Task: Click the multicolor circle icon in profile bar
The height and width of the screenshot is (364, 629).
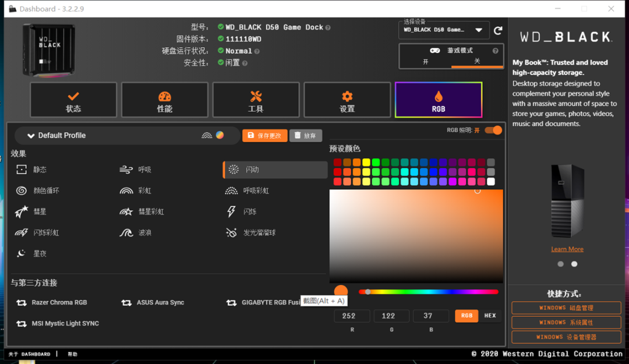Action: click(220, 135)
